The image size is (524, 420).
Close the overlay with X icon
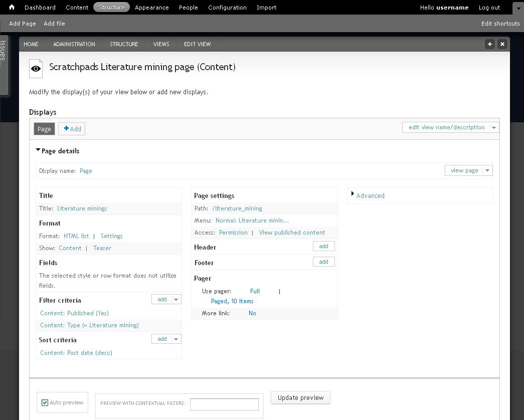pos(502,44)
